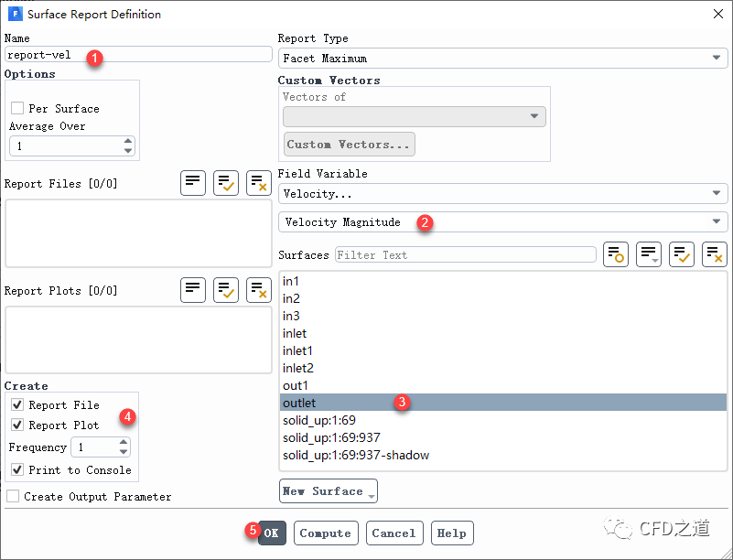This screenshot has height=560, width=733.
Task: Select all Report Plots with the checkmark icon
Action: (226, 290)
